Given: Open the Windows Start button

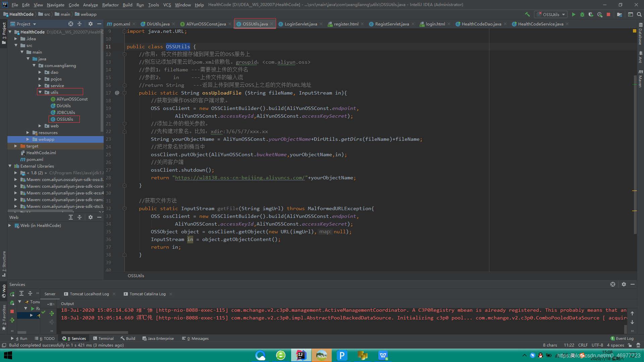Looking at the screenshot, I should click(8, 355).
